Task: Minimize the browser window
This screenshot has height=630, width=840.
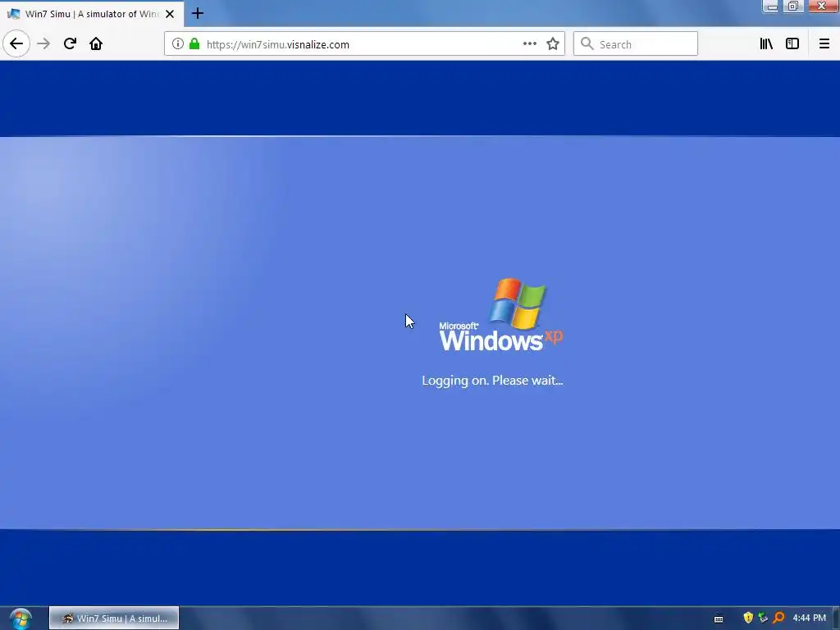Action: tap(772, 7)
